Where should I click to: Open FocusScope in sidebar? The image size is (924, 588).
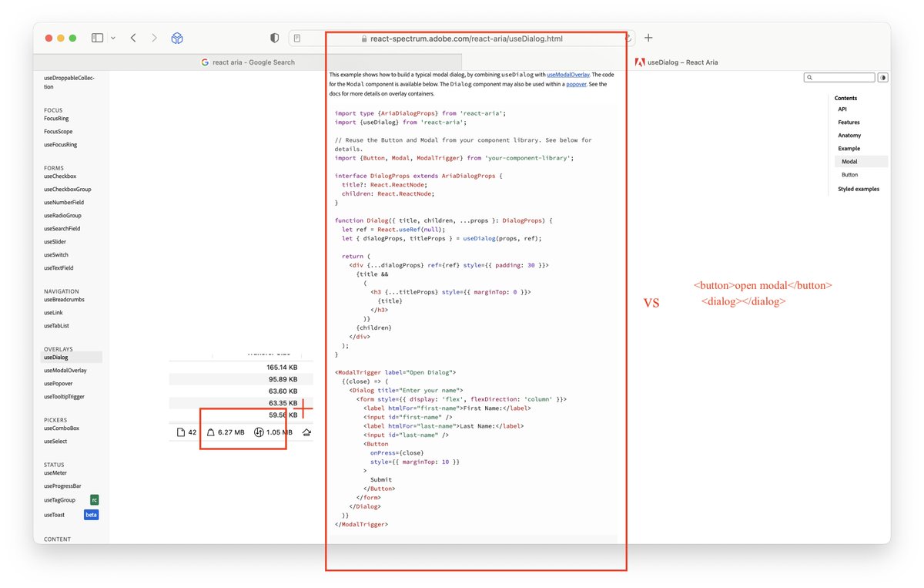pyautogui.click(x=58, y=132)
